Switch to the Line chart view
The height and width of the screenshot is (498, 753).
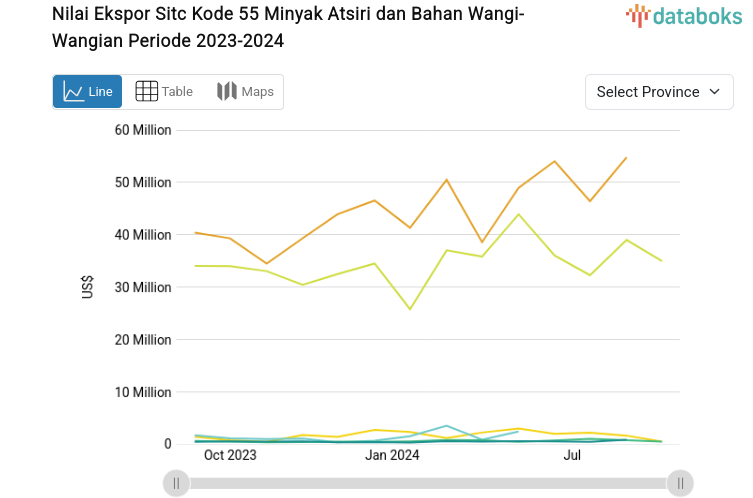coord(87,92)
